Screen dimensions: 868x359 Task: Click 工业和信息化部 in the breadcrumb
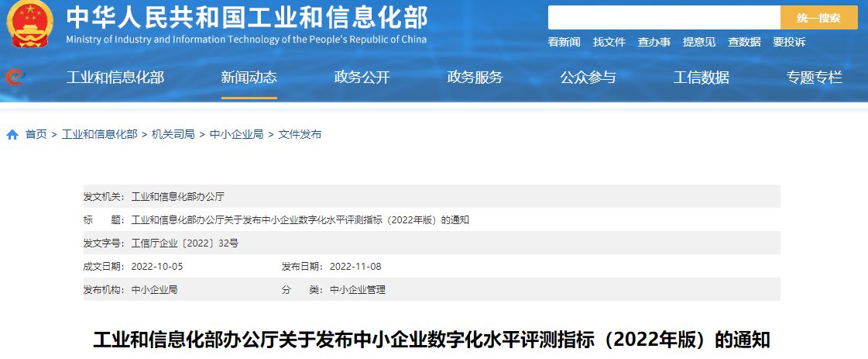(100, 135)
